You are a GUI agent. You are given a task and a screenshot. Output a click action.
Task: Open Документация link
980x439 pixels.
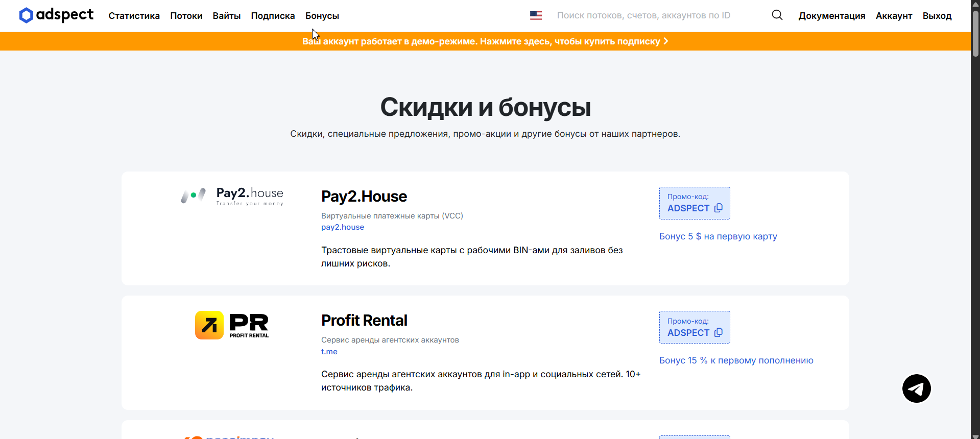click(x=831, y=16)
